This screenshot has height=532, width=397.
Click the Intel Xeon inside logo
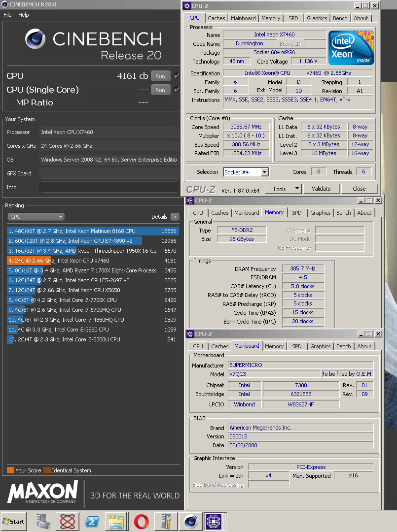(351, 48)
